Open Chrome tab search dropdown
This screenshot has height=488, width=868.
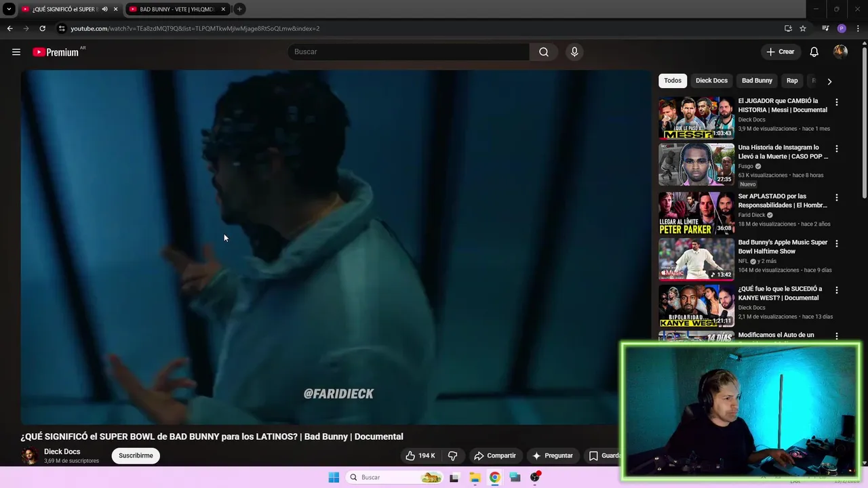[9, 9]
